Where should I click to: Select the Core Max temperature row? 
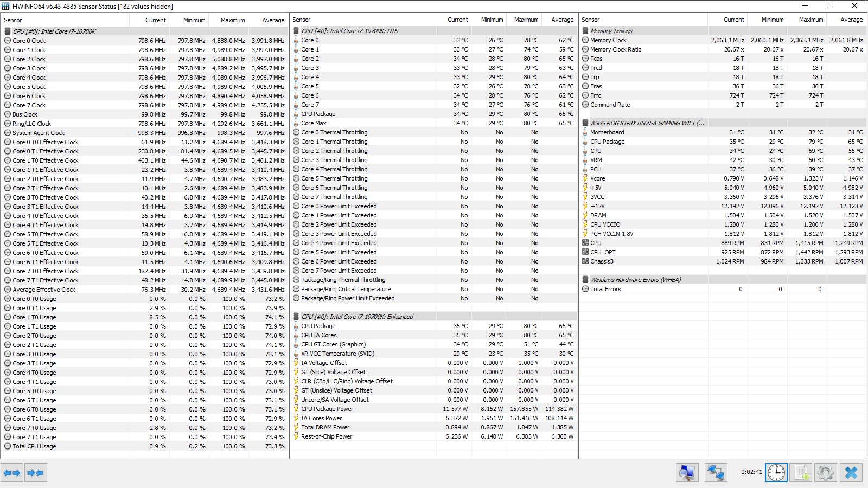pos(433,123)
